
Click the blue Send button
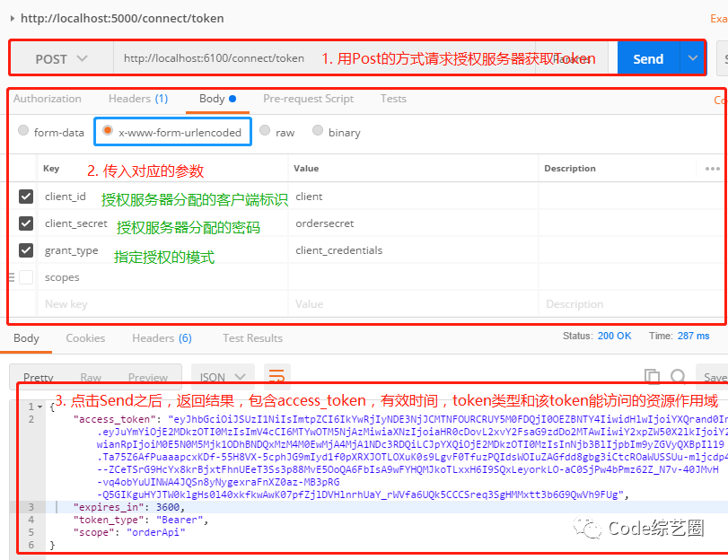[x=648, y=59]
